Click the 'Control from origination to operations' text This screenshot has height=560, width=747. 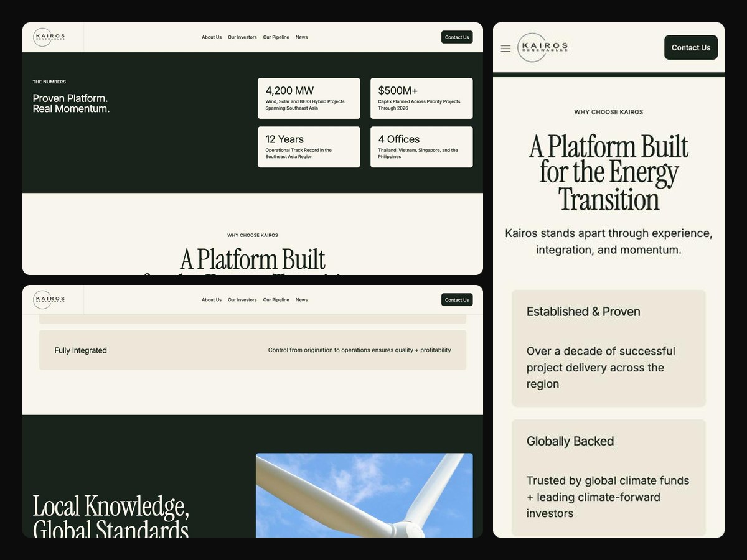(x=359, y=350)
